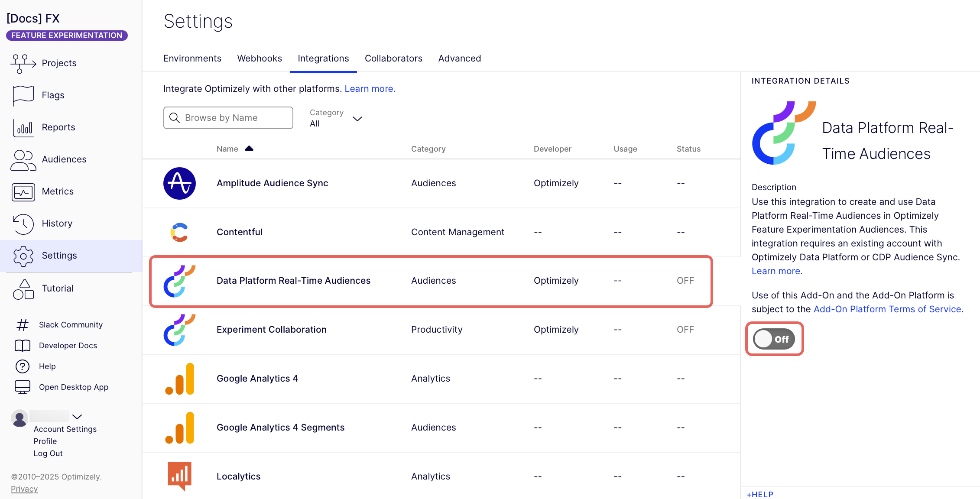This screenshot has height=499, width=980.
Task: Click the Google Analytics 4 logo
Action: coord(179,379)
